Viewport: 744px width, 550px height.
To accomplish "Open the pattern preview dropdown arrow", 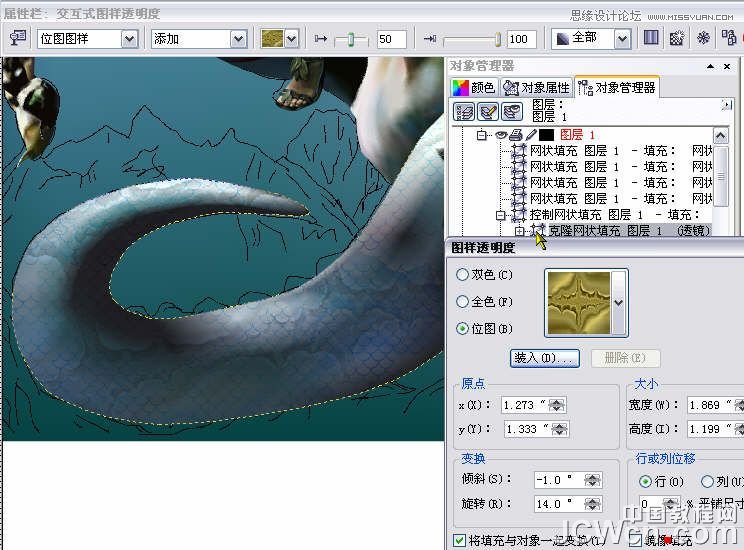I will coord(619,303).
